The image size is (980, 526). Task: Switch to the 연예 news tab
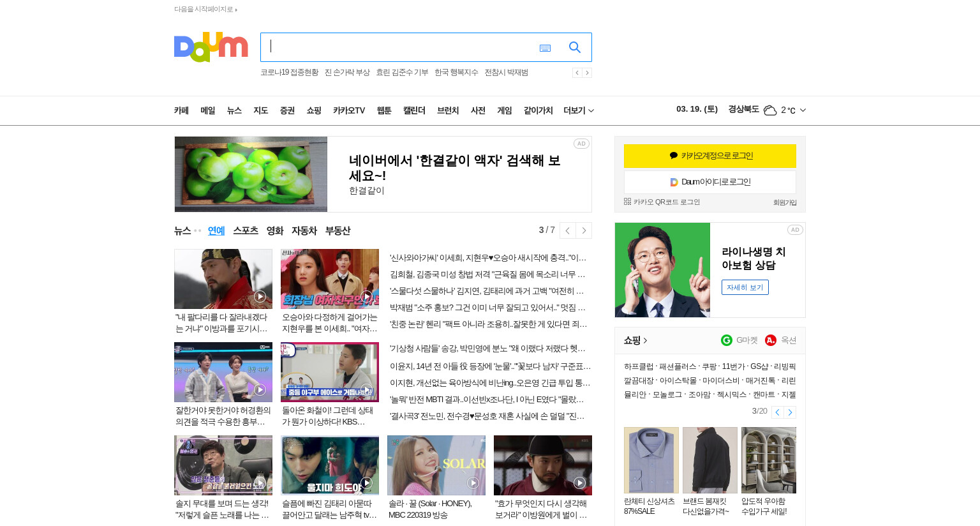(216, 230)
